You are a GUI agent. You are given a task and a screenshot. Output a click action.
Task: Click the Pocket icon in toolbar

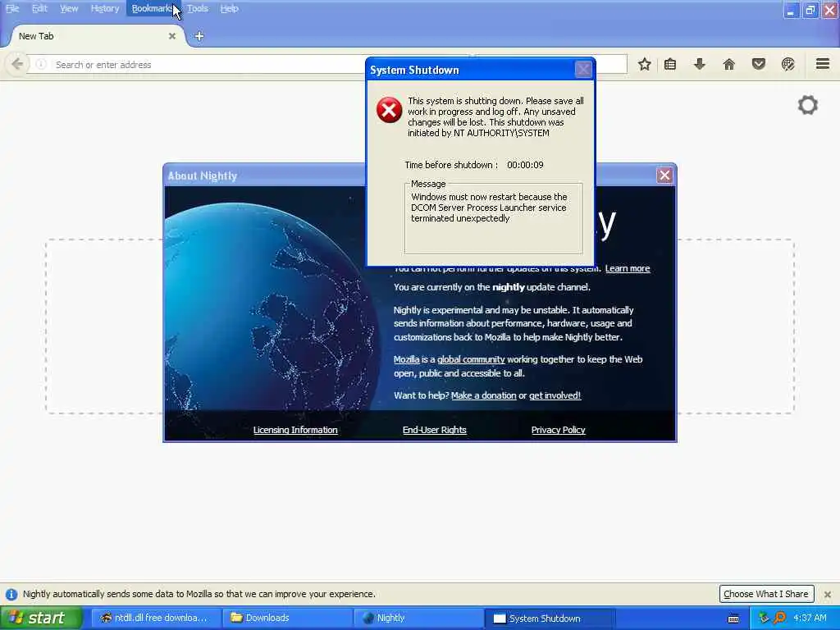click(758, 64)
